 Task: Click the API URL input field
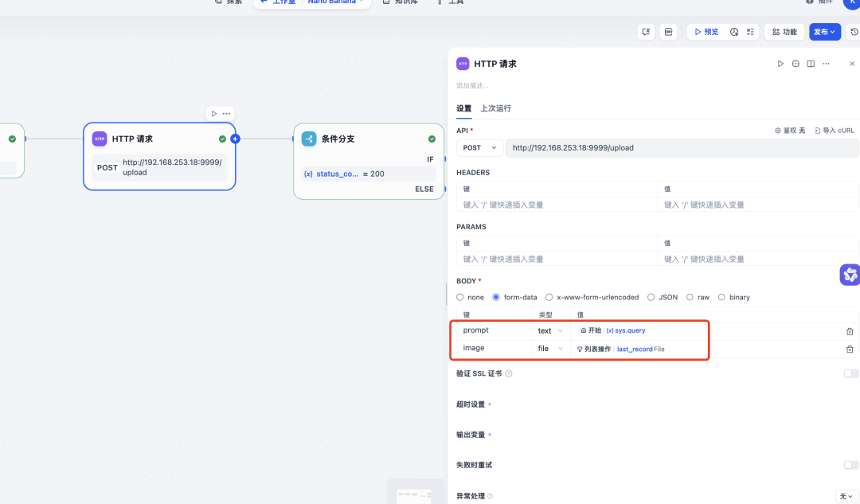[677, 147]
